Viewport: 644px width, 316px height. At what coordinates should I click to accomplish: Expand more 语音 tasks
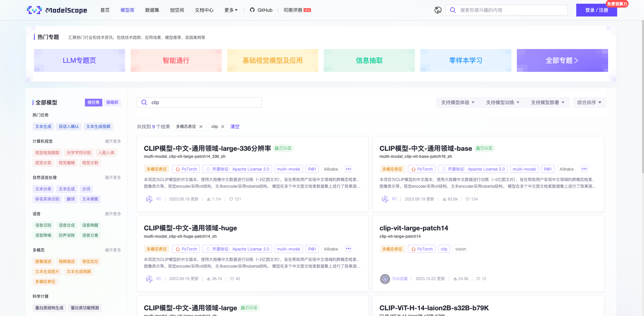pyautogui.click(x=113, y=214)
